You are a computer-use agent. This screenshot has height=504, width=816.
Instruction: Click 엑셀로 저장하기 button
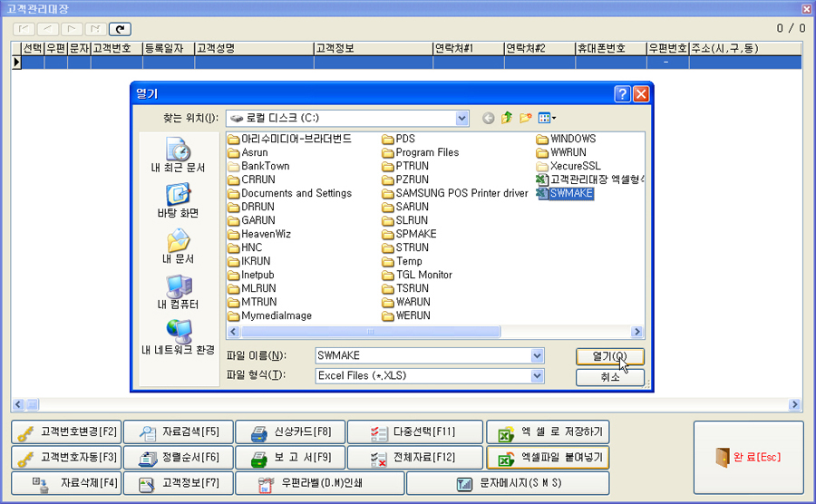coord(548,431)
